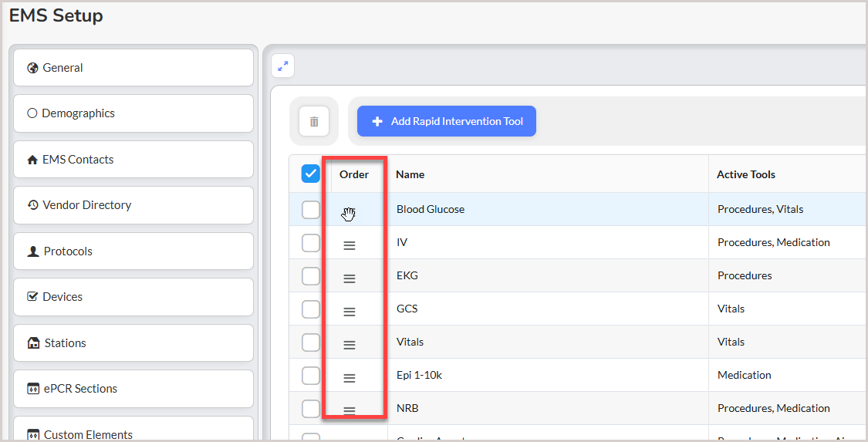The width and height of the screenshot is (868, 442).
Task: Click Add Rapid Intervention Tool button
Action: pyautogui.click(x=447, y=121)
